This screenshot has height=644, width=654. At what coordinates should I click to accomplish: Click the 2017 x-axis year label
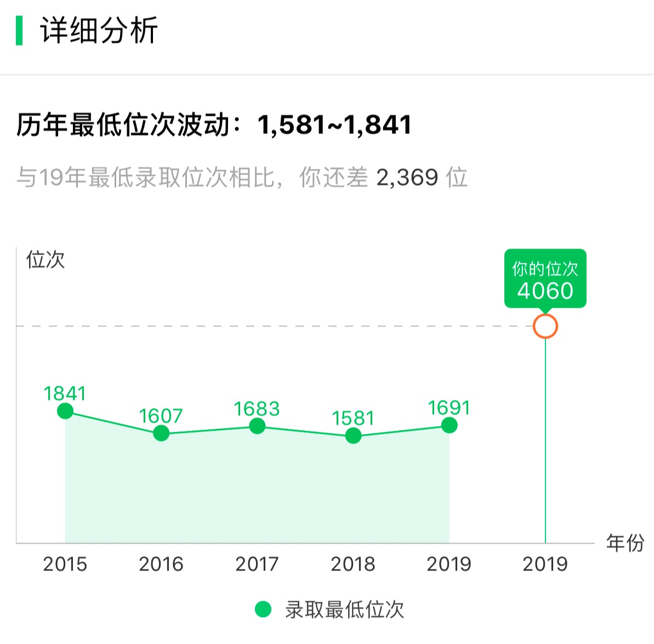[257, 564]
